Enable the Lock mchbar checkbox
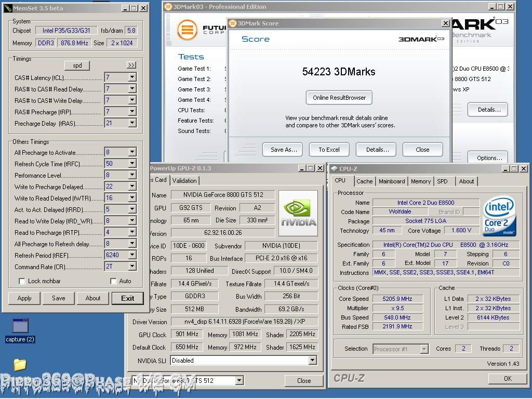Image resolution: width=532 pixels, height=399 pixels. [x=22, y=281]
